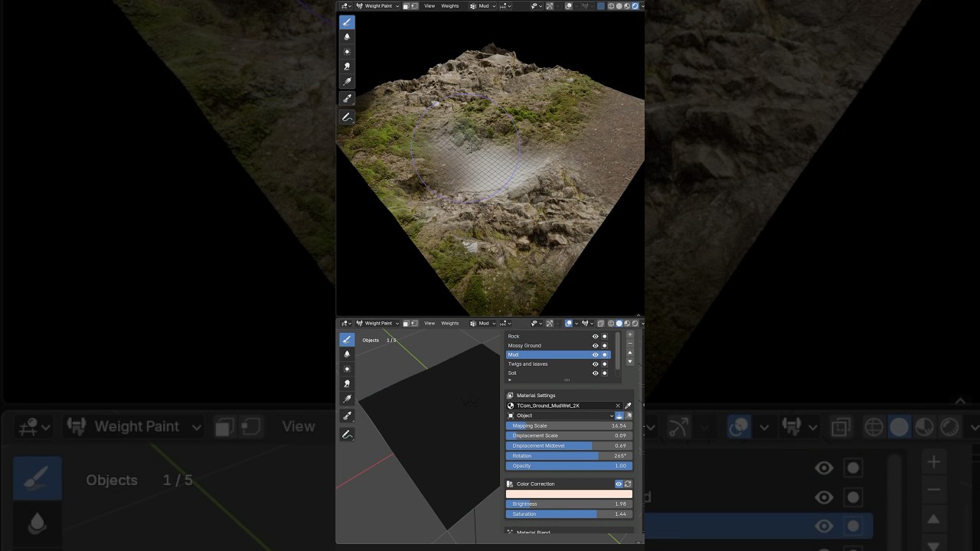Click the eyedropper next to TCom_Ground_MudWet_2K
This screenshot has width=980, height=551.
coord(628,406)
